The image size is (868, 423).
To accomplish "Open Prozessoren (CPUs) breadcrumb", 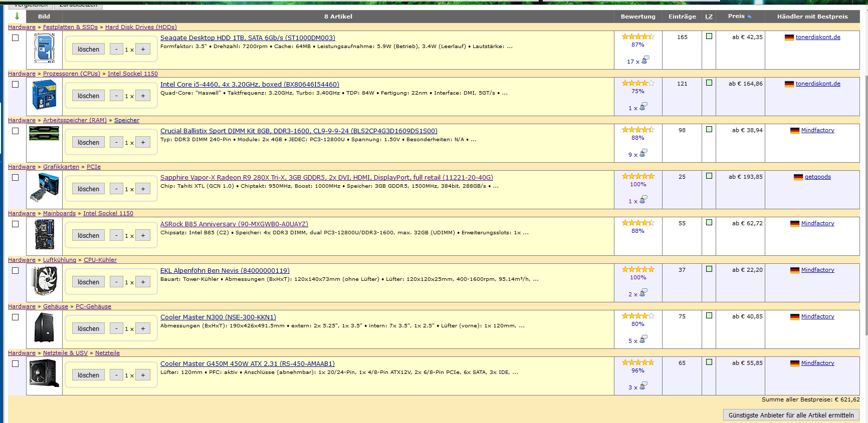I will click(x=72, y=74).
